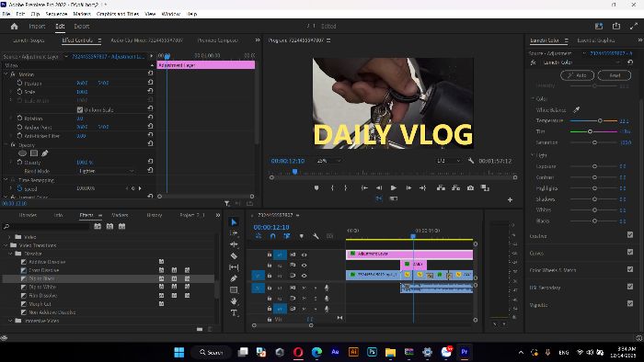This screenshot has height=362, width=644.
Task: Select the Razor tool
Action: (x=234, y=255)
